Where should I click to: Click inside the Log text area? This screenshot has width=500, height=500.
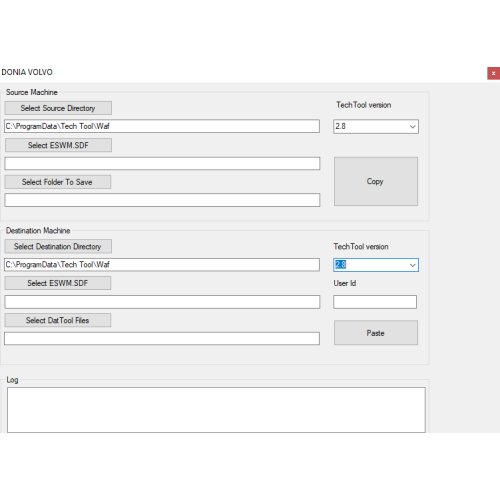[x=216, y=410]
